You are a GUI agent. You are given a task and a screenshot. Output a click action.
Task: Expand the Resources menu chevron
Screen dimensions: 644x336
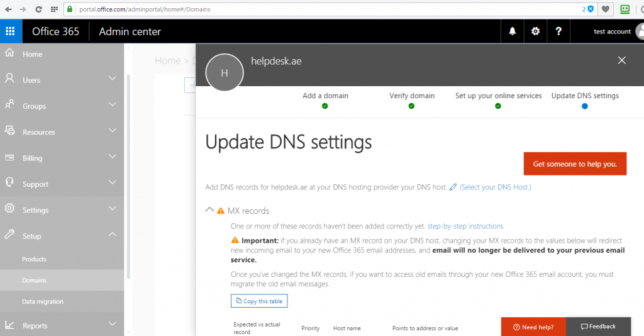tap(112, 130)
